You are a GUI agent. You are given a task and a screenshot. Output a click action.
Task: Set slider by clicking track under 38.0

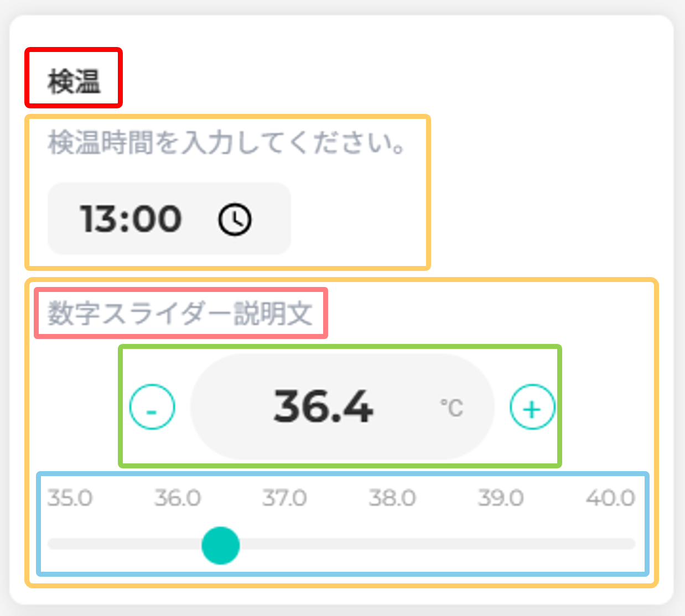(x=392, y=545)
